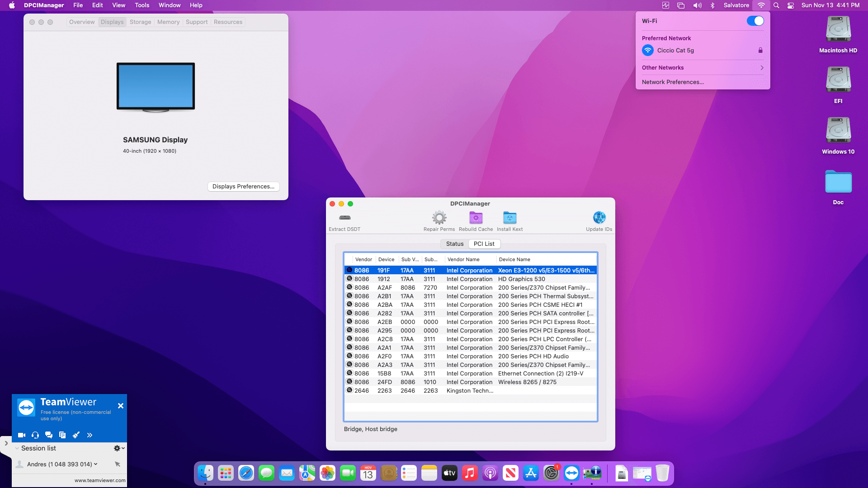Open Finder from the Dock
The width and height of the screenshot is (868, 488).
point(206,473)
